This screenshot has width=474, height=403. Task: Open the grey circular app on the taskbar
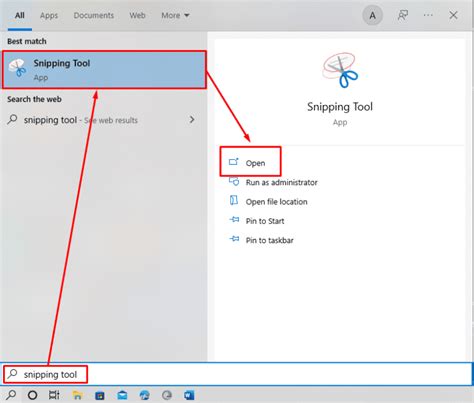pyautogui.click(x=167, y=395)
